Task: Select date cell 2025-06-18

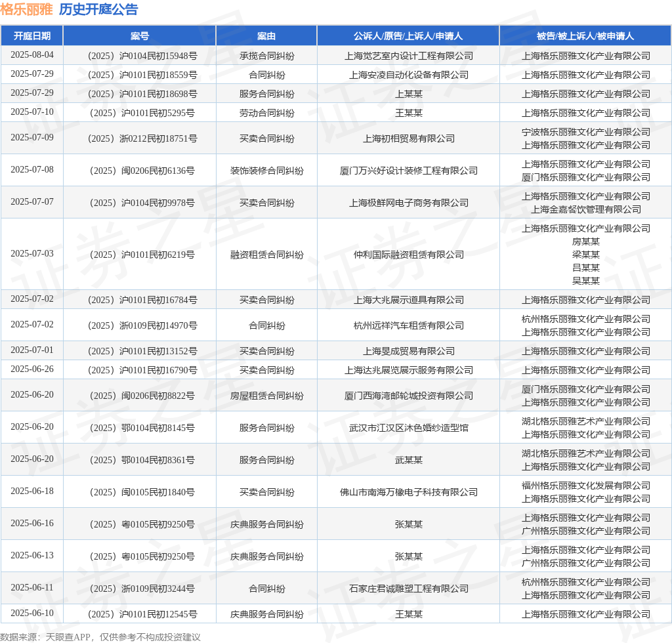Action: 32,491
